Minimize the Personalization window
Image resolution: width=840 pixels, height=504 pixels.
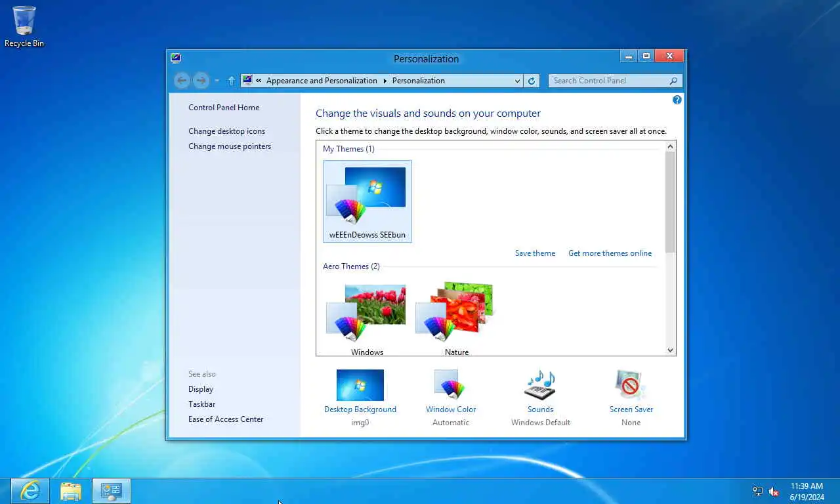pyautogui.click(x=628, y=56)
